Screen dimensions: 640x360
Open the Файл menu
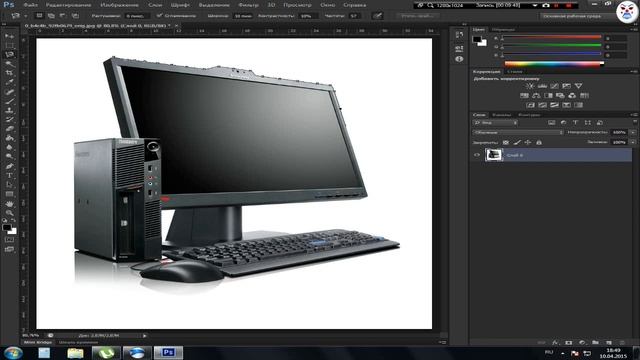coord(30,5)
